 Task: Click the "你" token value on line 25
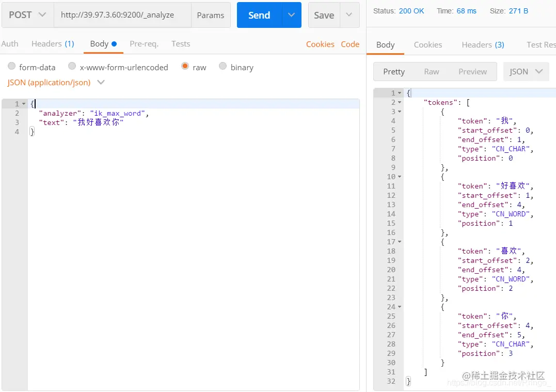[504, 316]
